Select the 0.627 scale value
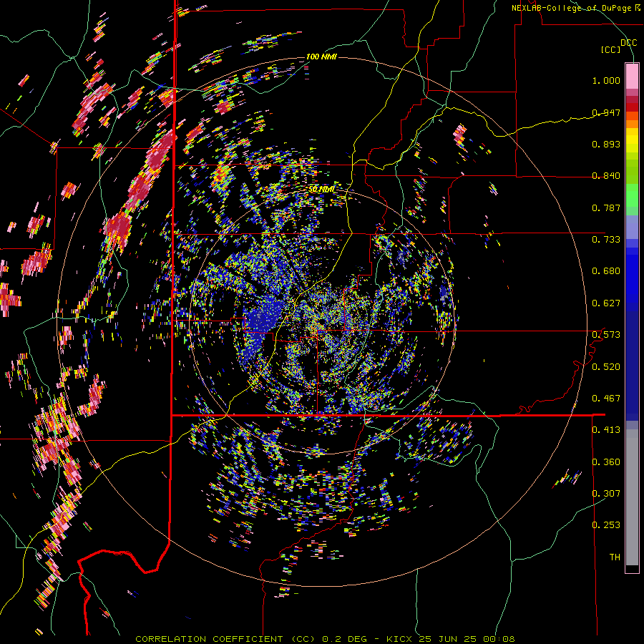 pos(606,303)
